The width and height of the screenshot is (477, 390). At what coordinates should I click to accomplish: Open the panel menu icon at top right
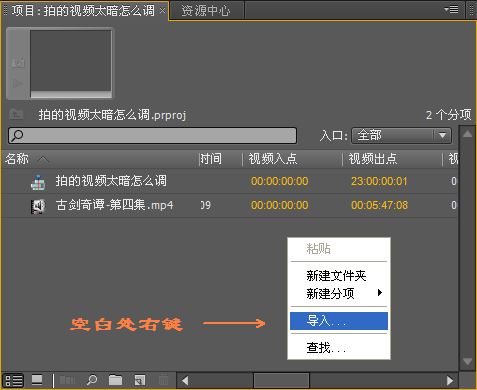tap(451, 10)
